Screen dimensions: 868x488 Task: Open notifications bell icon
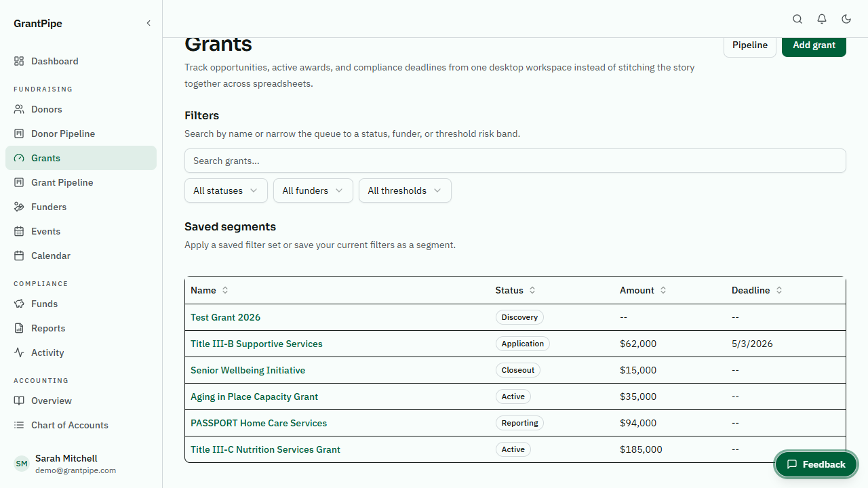coord(822,19)
